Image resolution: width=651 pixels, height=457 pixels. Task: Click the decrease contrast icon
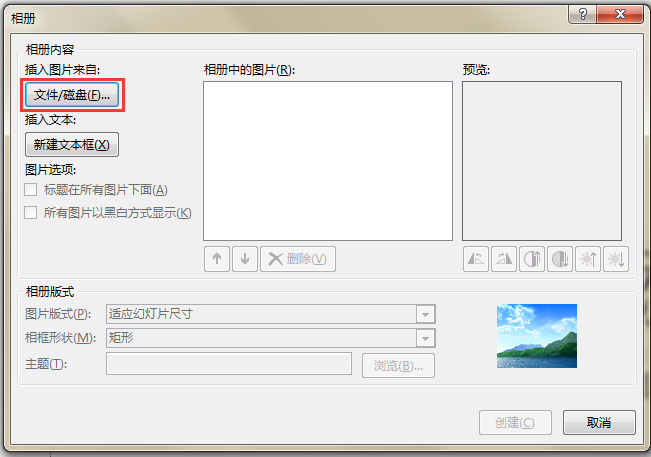pos(560,259)
